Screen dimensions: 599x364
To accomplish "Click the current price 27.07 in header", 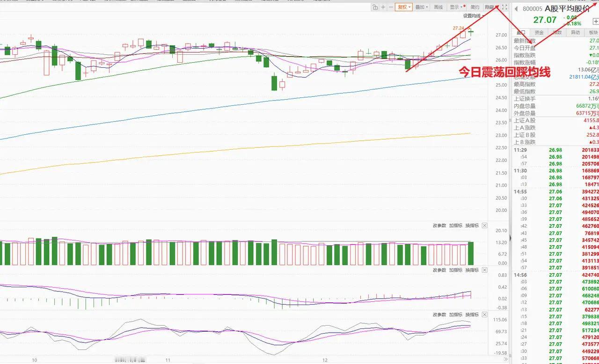I will pos(545,20).
